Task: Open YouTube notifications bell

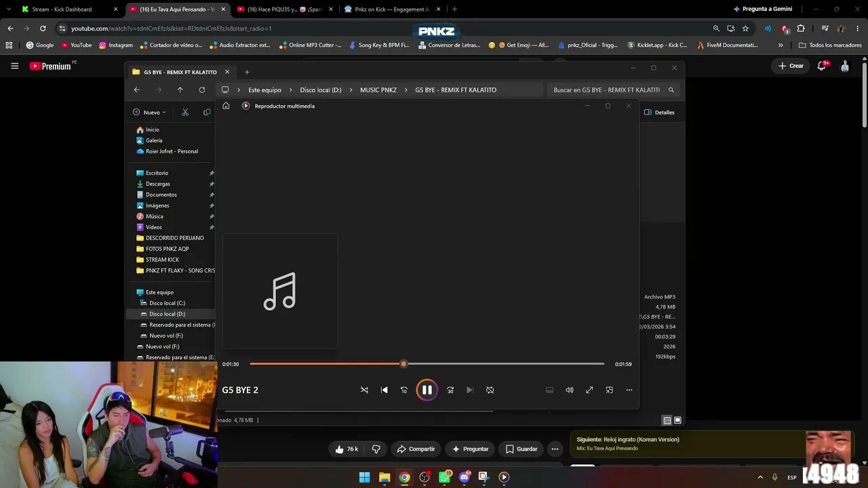Action: pos(822,66)
